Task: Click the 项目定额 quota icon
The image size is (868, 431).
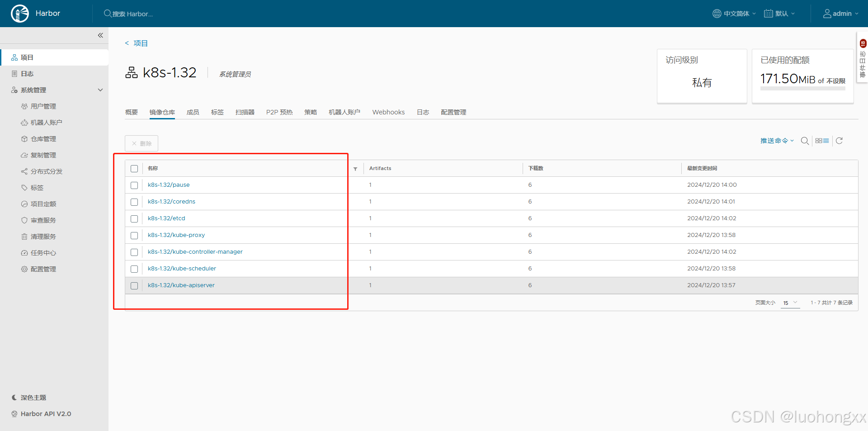Action: [24, 204]
